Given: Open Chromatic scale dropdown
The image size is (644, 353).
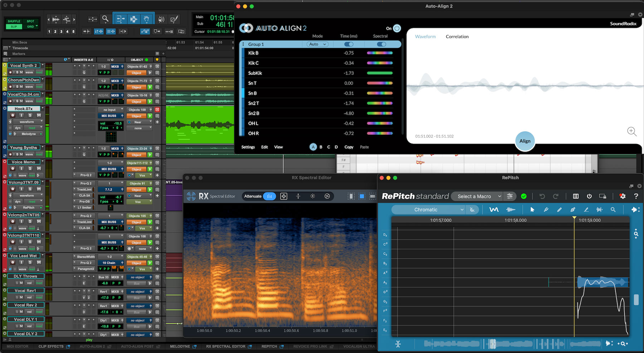Looking at the screenshot, I should tap(428, 210).
